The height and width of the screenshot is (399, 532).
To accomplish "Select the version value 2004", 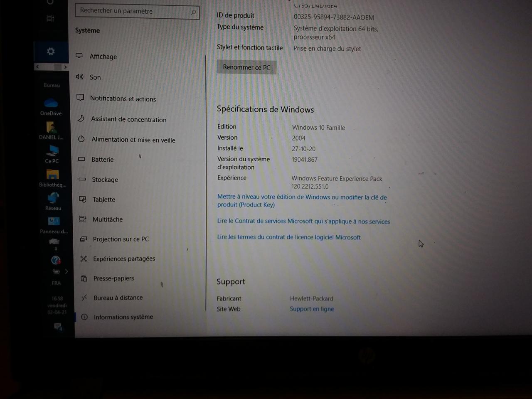I will [x=298, y=138].
